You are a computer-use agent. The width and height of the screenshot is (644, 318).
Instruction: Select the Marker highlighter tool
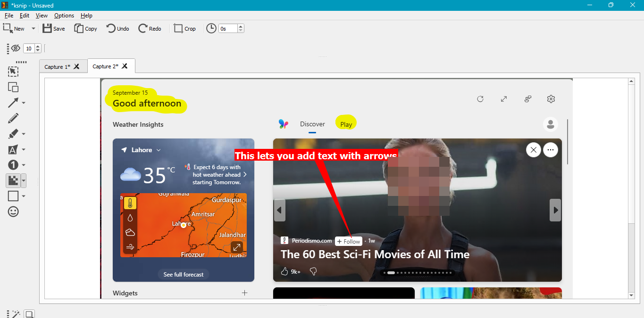13,133
